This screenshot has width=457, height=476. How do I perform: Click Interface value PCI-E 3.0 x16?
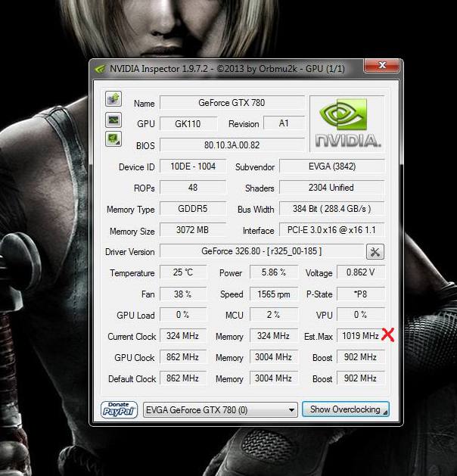pos(332,230)
